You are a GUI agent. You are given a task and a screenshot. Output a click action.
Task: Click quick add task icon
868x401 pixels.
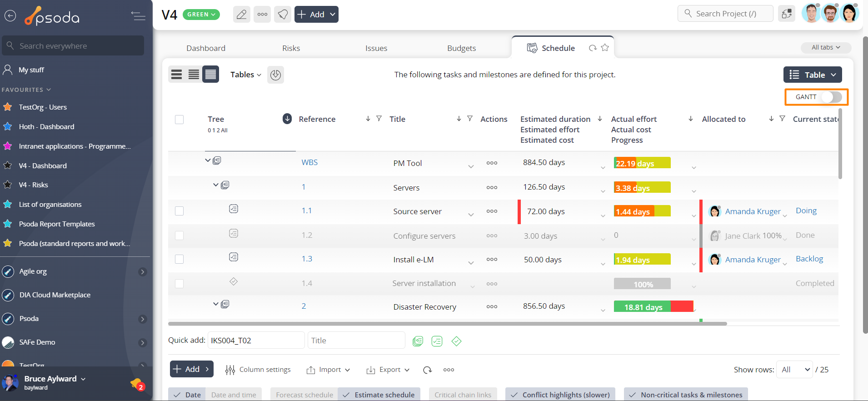[437, 341]
